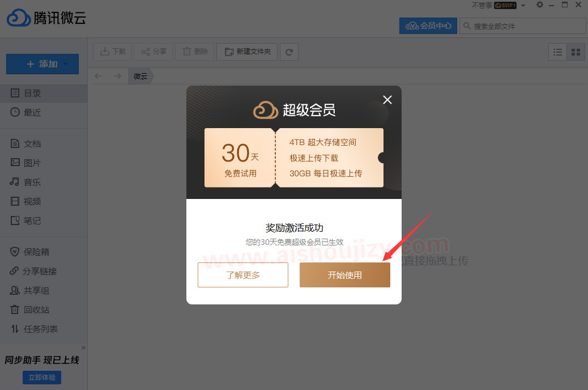588x390 pixels.
Task: Click the 目录 list icon
Action: tap(15, 93)
